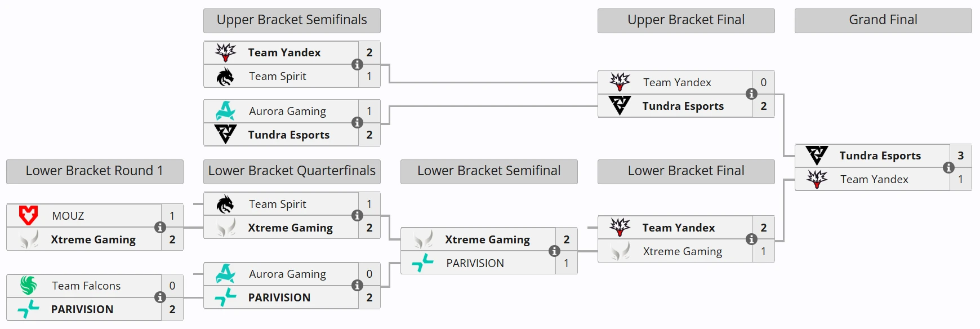Show info for Lower Bracket Semifinal match
This screenshot has width=980, height=329.
point(554,251)
